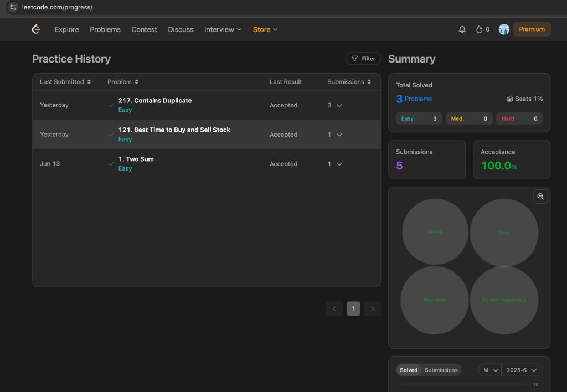567x392 pixels.
Task: Open the Filter button
Action: [363, 59]
